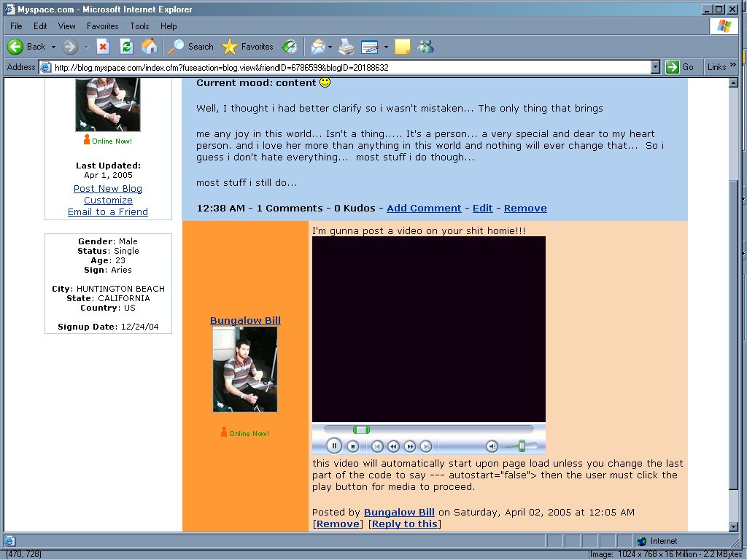Adjust the video player volume slider

[x=521, y=446]
